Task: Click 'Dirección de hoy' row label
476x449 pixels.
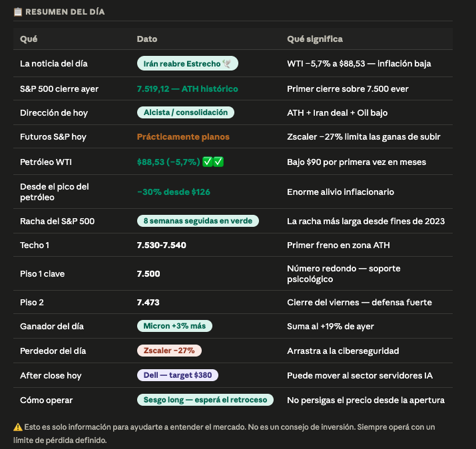Action: [54, 113]
